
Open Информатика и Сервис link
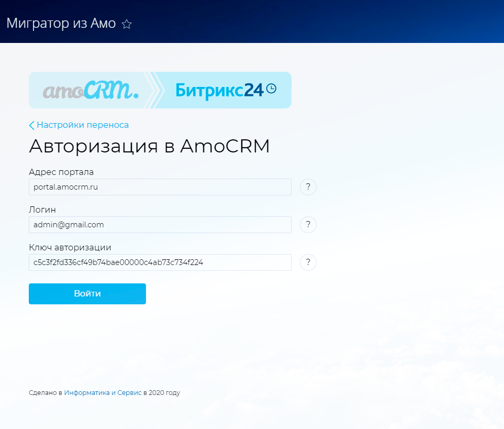tap(103, 393)
